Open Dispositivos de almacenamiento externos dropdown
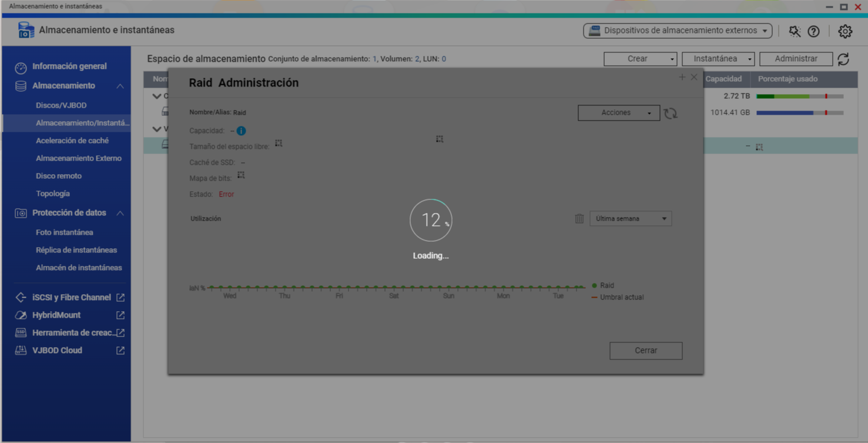This screenshot has width=868, height=443. point(678,31)
